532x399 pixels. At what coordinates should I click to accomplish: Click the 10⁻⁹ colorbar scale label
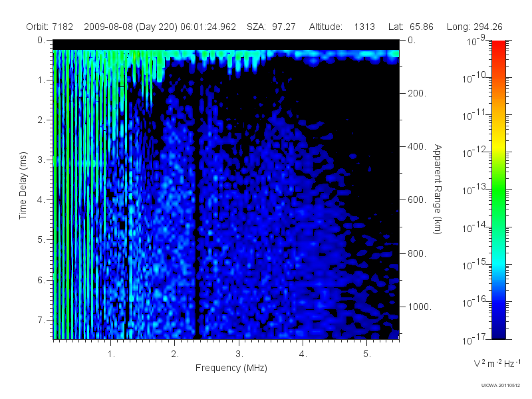click(476, 41)
